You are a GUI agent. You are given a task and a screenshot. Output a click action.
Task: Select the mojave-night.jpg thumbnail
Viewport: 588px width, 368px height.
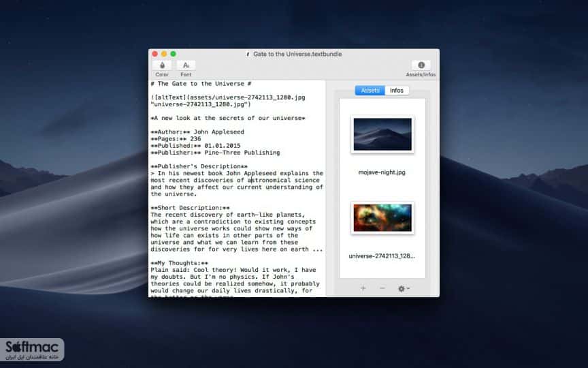pyautogui.click(x=382, y=134)
